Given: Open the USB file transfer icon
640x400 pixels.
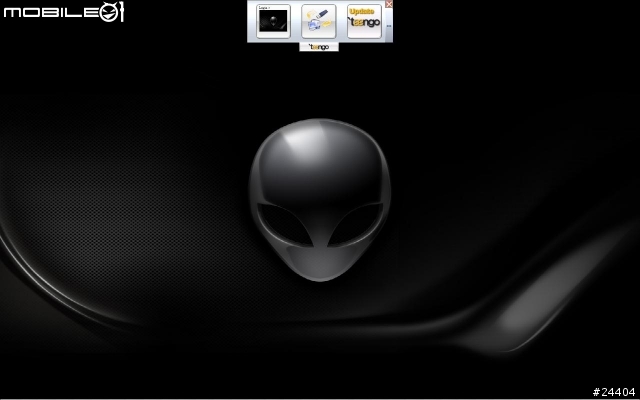Looking at the screenshot, I should click(319, 21).
